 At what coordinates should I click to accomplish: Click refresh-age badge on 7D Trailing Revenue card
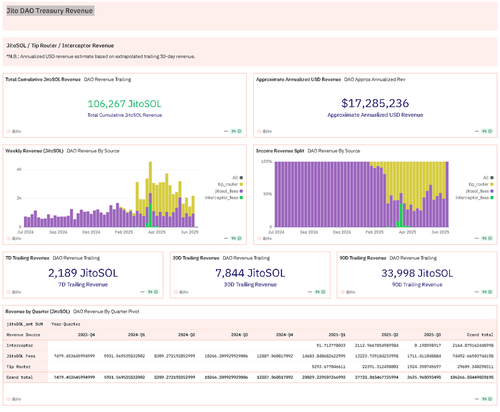[153, 292]
